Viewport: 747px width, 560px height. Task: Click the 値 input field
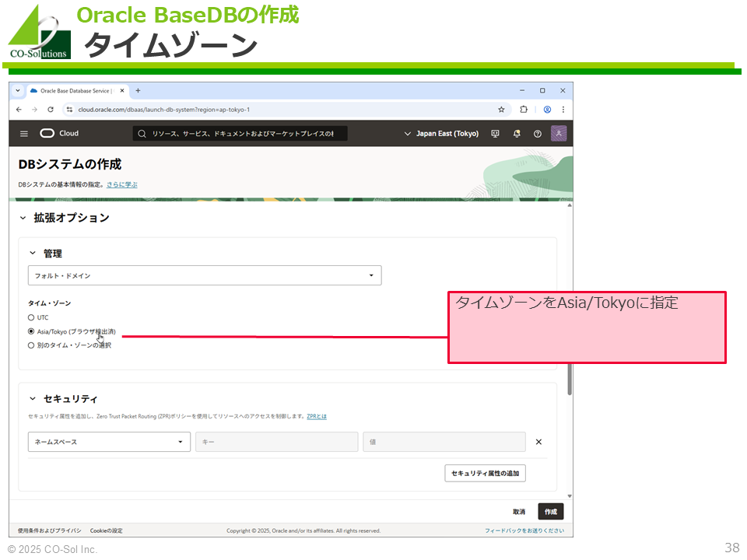pos(444,442)
